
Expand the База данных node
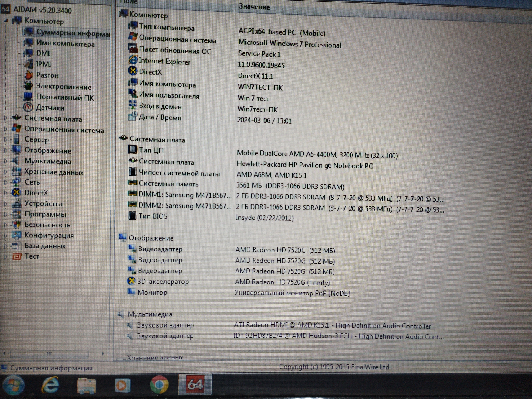6,246
